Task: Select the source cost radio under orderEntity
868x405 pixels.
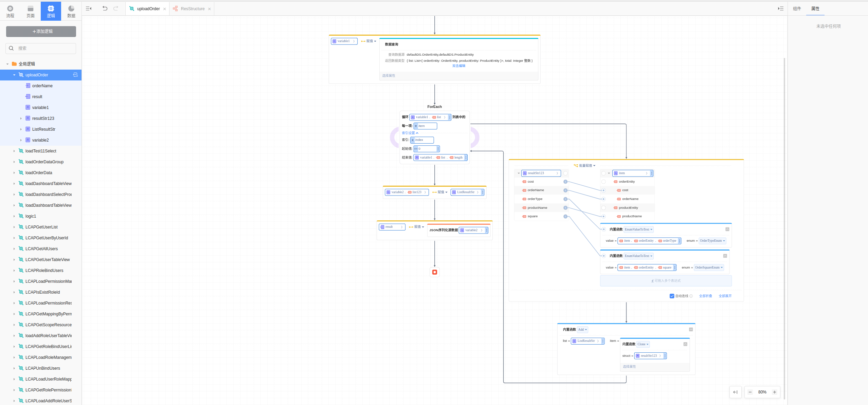Action: pyautogui.click(x=603, y=190)
